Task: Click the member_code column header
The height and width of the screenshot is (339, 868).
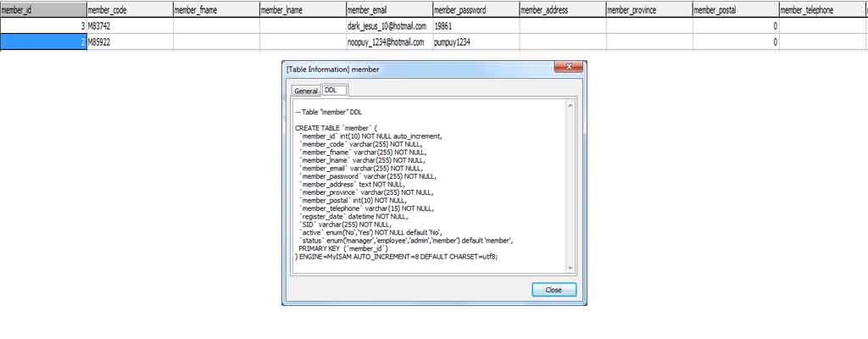Action: [x=130, y=10]
